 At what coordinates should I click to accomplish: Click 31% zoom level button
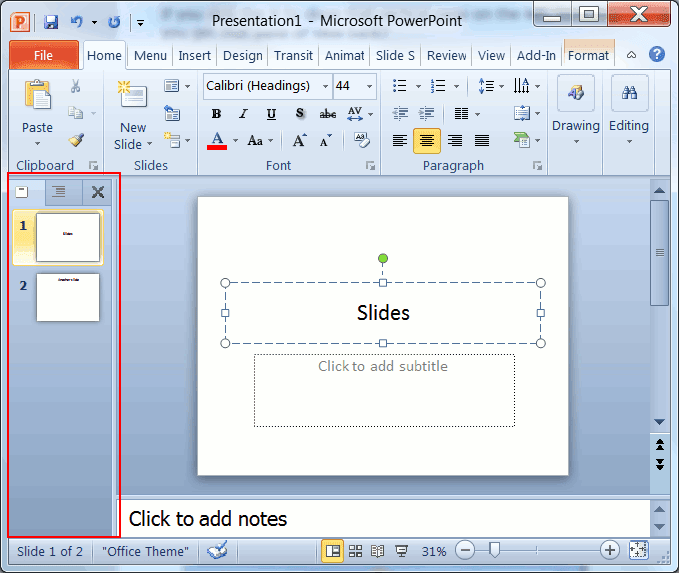coord(434,551)
